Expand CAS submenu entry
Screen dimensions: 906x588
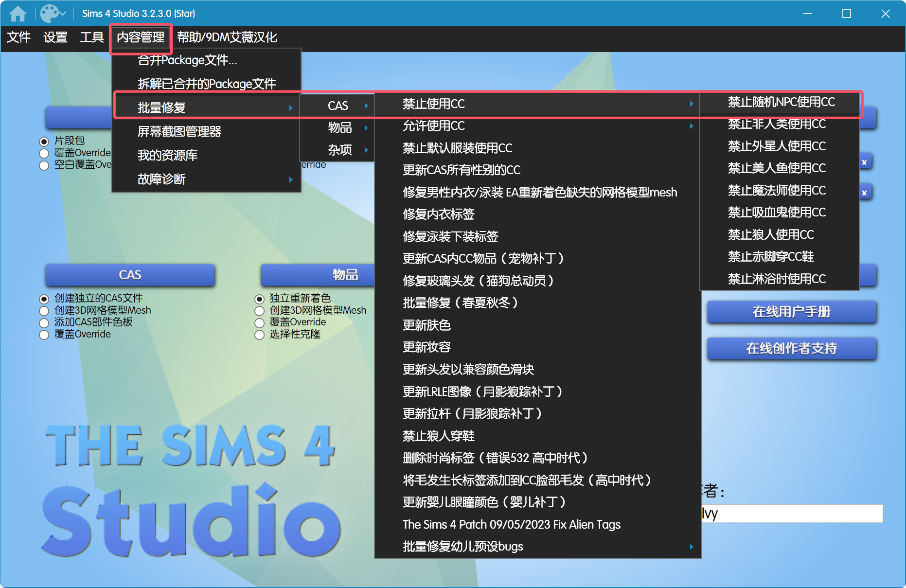337,106
